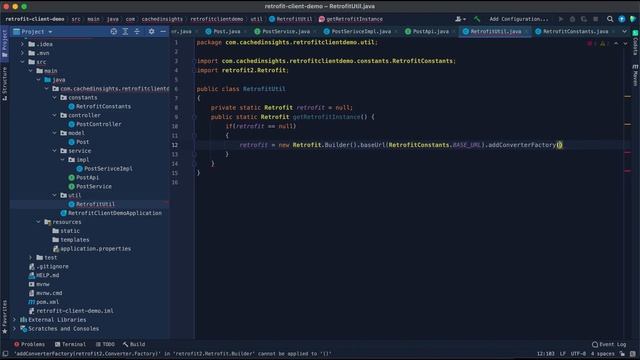Click the IDE updates icon near search
This screenshot has height=360, width=640.
(621, 19)
